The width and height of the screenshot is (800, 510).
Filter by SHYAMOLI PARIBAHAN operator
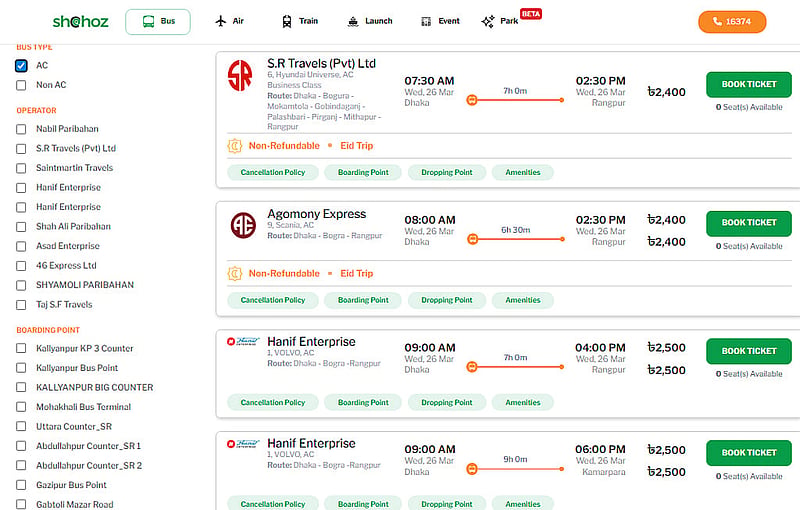(x=21, y=285)
